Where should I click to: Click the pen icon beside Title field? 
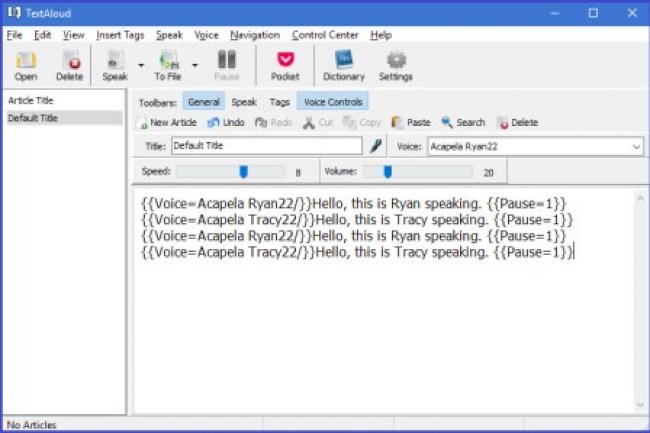click(x=376, y=146)
